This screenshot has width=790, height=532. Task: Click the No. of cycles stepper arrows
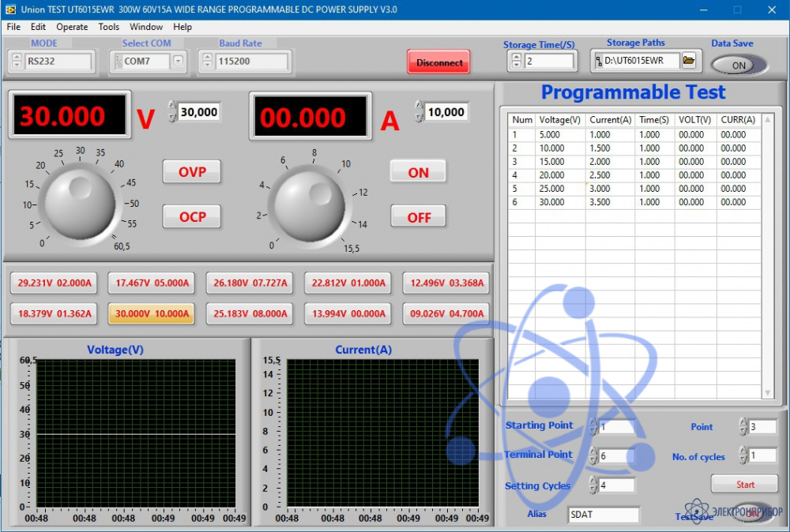743,455
